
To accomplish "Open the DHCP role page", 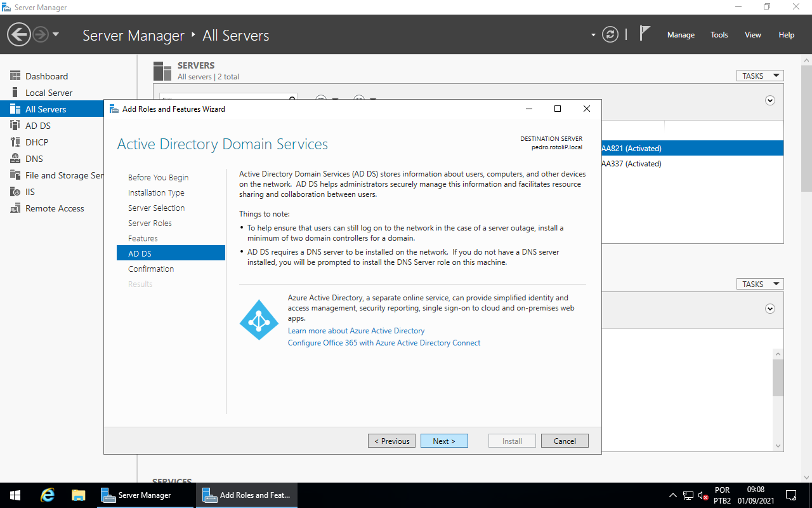I will coord(37,142).
